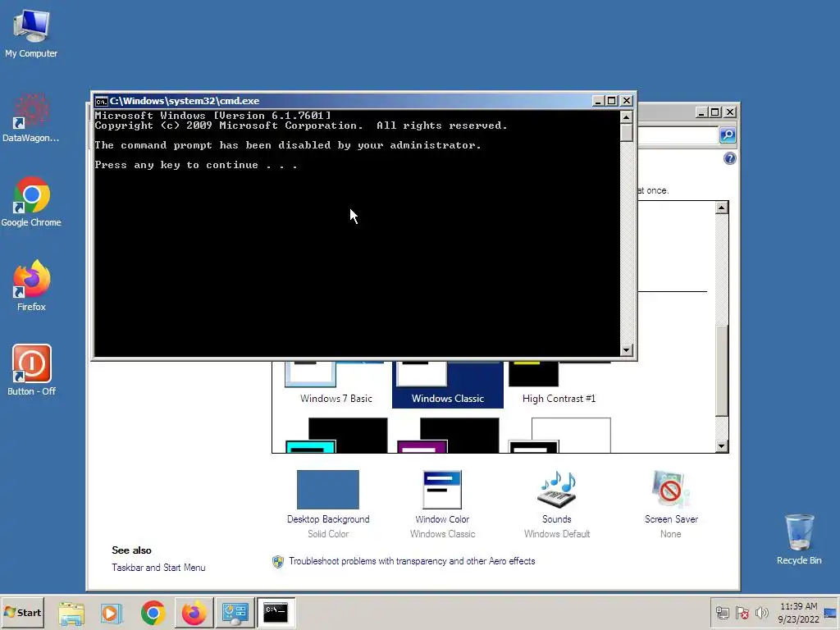The height and width of the screenshot is (630, 840).
Task: Open the Start menu
Action: 22,612
